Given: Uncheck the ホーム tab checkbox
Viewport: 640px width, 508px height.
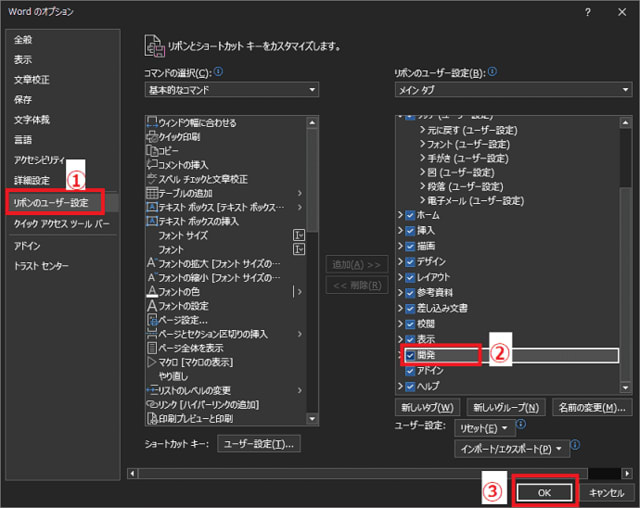Looking at the screenshot, I should pos(410,215).
